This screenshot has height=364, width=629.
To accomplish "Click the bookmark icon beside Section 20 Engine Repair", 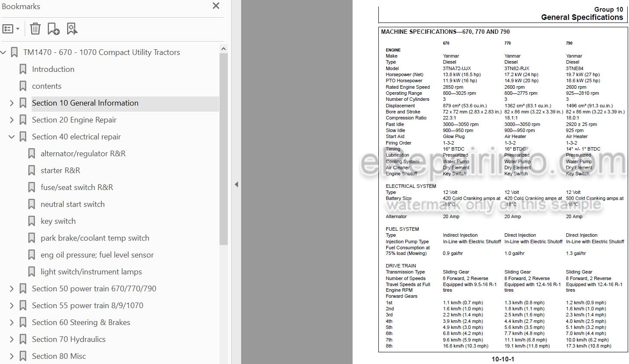I will tap(23, 120).
